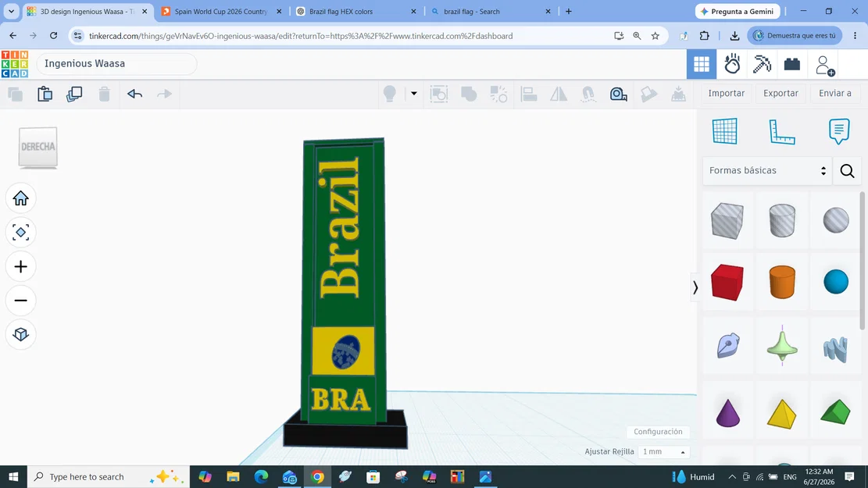
Task: Pick the yellow pyramid shape
Action: [x=781, y=413]
